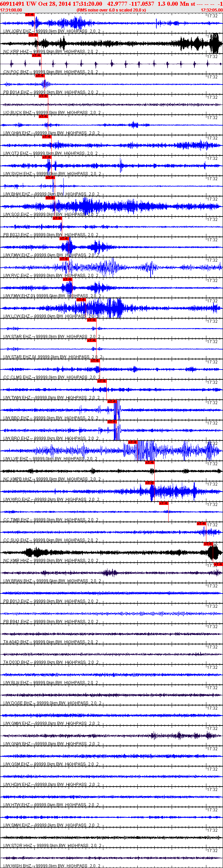Select the UW.SOS EHZ station label
The image size is (223, 868).
point(16,214)
